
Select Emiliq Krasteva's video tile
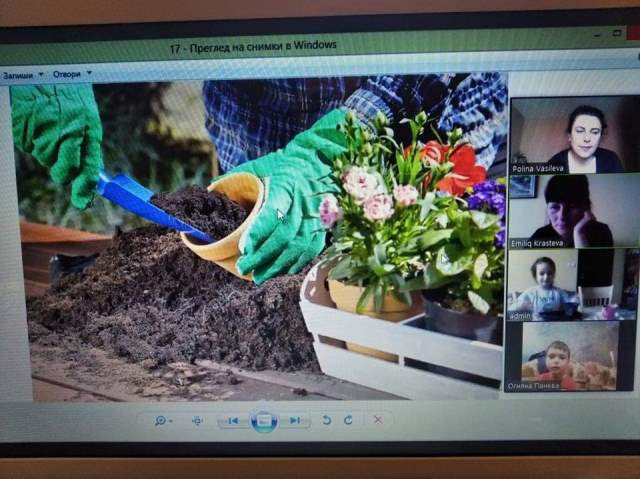[573, 210]
